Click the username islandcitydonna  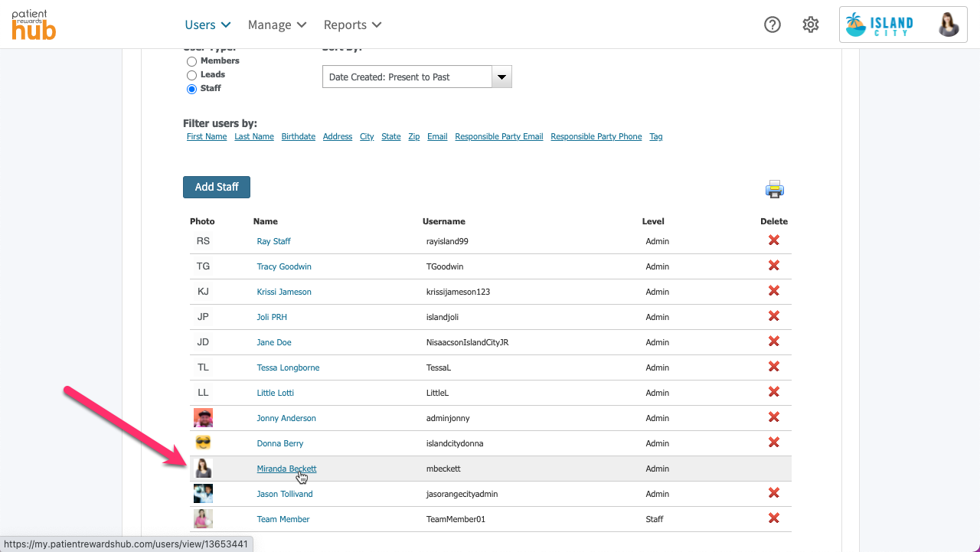[455, 443]
